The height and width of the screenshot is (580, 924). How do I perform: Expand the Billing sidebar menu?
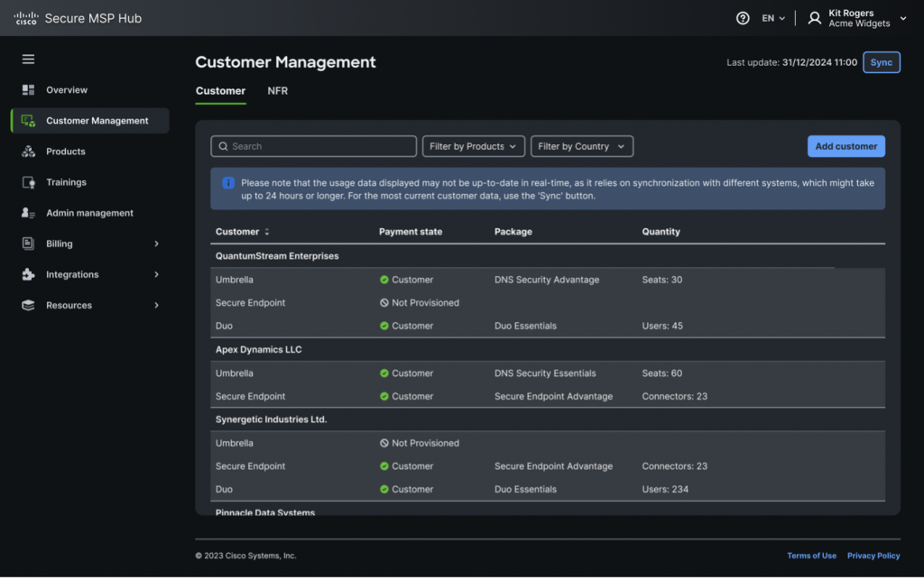156,244
